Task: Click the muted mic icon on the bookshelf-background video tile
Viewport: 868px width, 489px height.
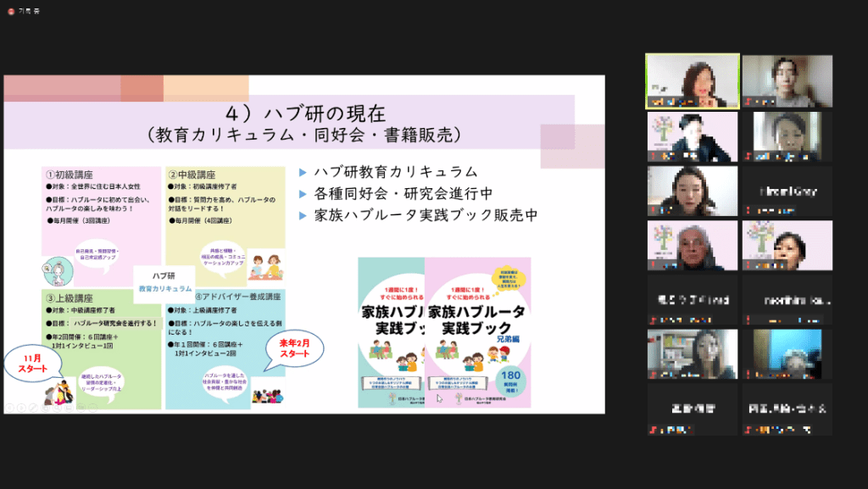Action: pos(653,375)
